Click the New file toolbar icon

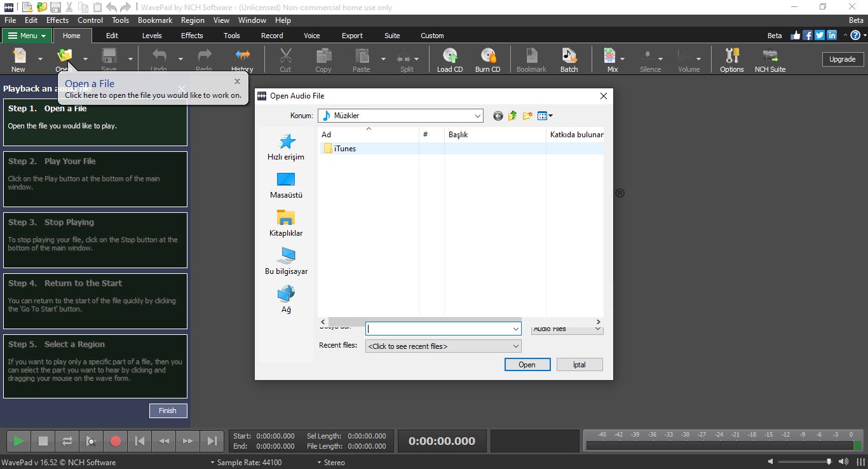[x=18, y=60]
